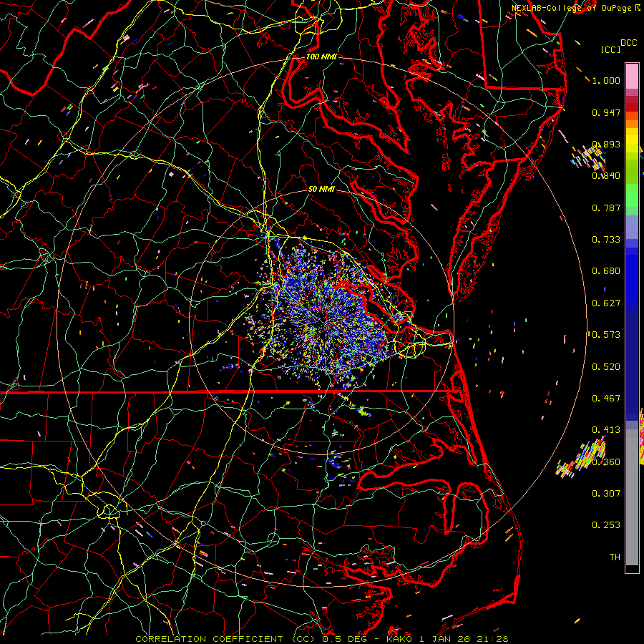Click the 0.307 scale value
The width and height of the screenshot is (644, 644).
tap(606, 494)
